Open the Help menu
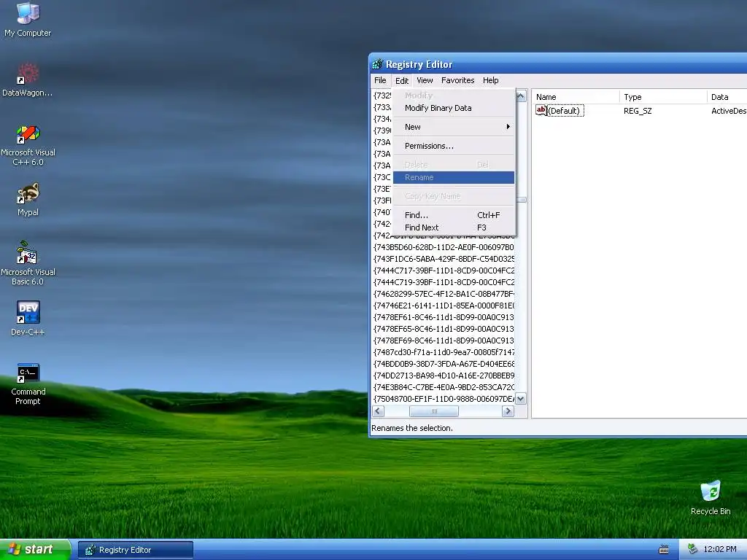 pyautogui.click(x=490, y=80)
